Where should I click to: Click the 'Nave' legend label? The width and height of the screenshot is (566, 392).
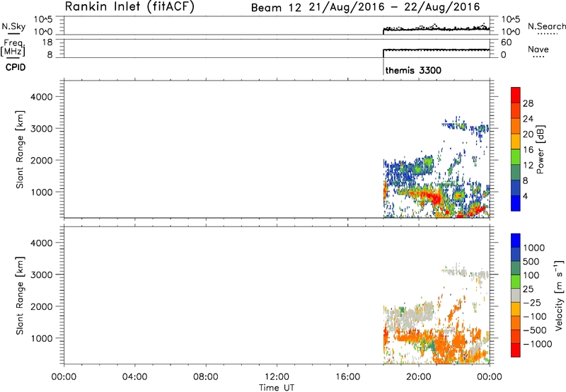(x=538, y=49)
